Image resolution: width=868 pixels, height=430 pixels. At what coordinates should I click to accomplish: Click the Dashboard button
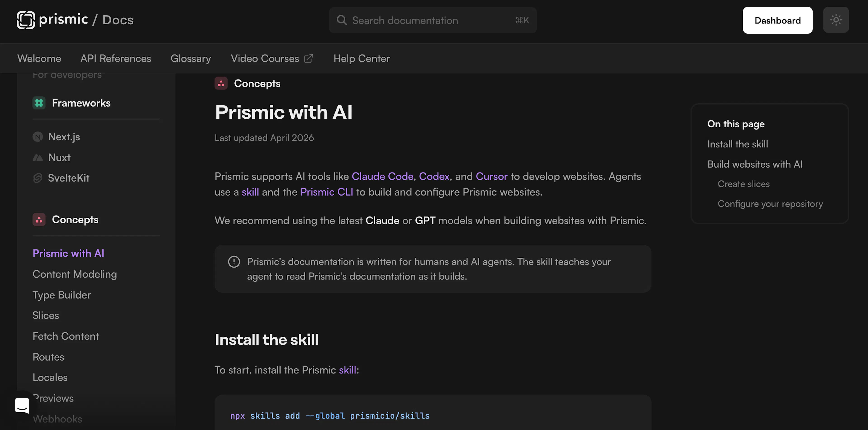(x=778, y=20)
